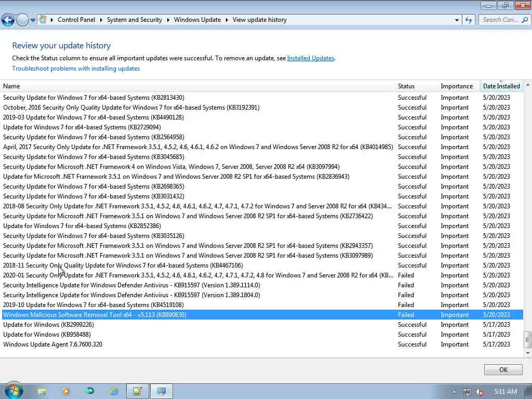Open the Windows Start menu orb
The image size is (532, 399).
14,391
